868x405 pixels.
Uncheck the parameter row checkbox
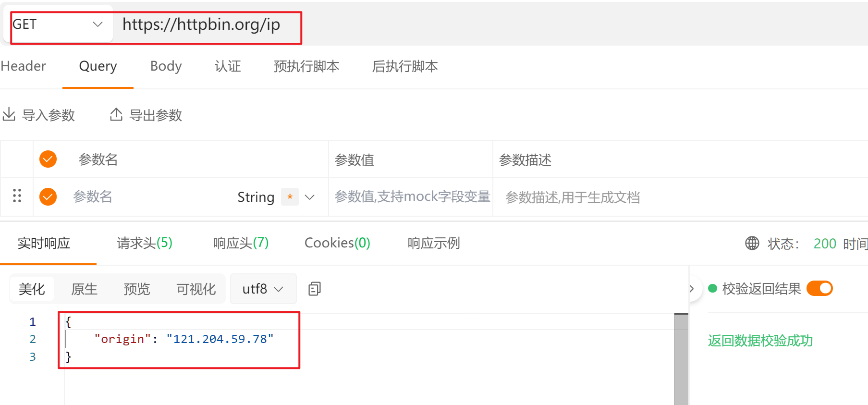pos(48,196)
